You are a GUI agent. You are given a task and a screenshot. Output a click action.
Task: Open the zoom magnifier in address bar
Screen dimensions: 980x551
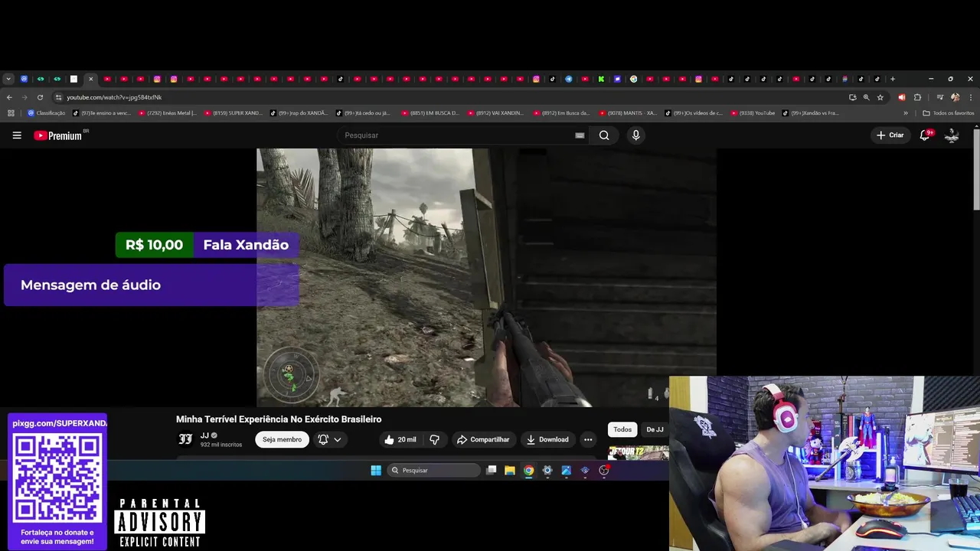pos(866,97)
